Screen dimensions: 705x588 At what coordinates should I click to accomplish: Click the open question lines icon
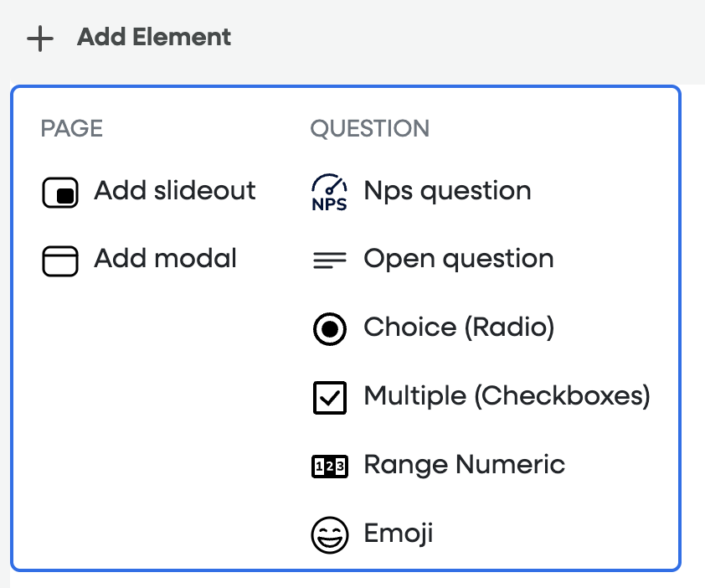click(329, 260)
